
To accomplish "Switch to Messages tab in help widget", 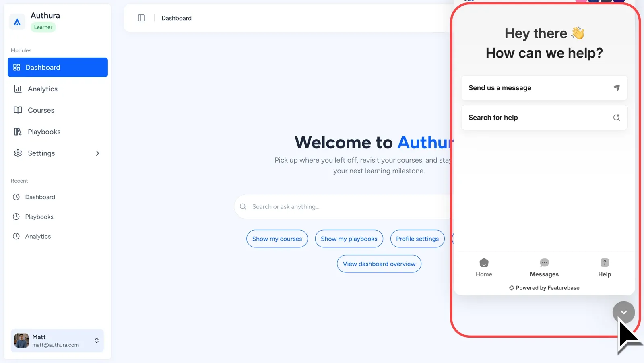I will (544, 268).
